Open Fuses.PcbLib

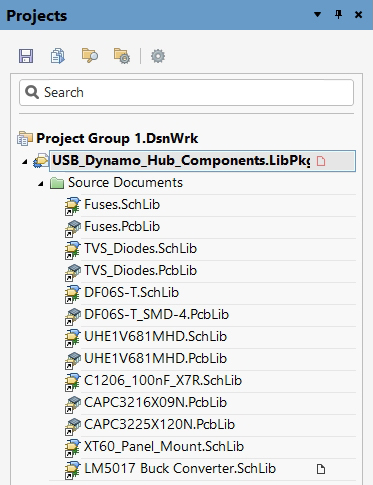click(122, 227)
